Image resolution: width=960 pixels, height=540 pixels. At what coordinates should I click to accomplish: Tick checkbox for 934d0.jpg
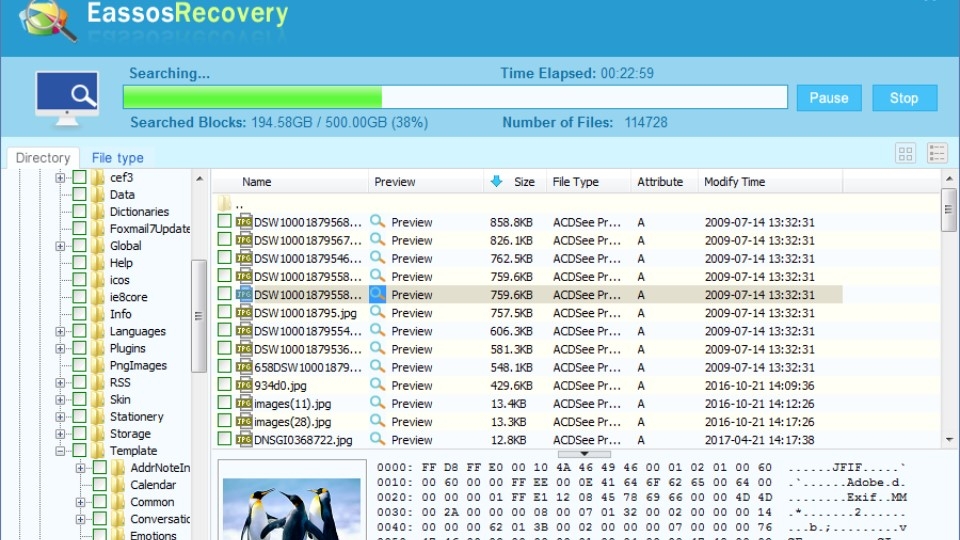point(224,384)
